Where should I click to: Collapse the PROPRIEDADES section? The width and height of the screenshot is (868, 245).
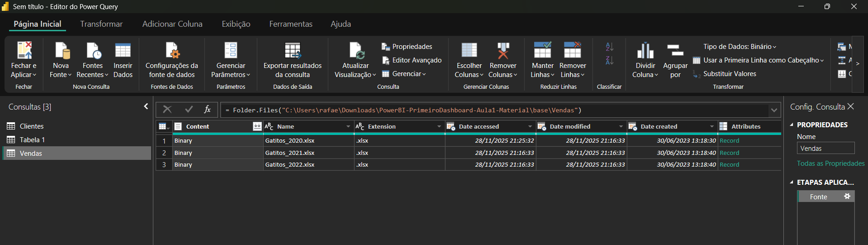792,125
